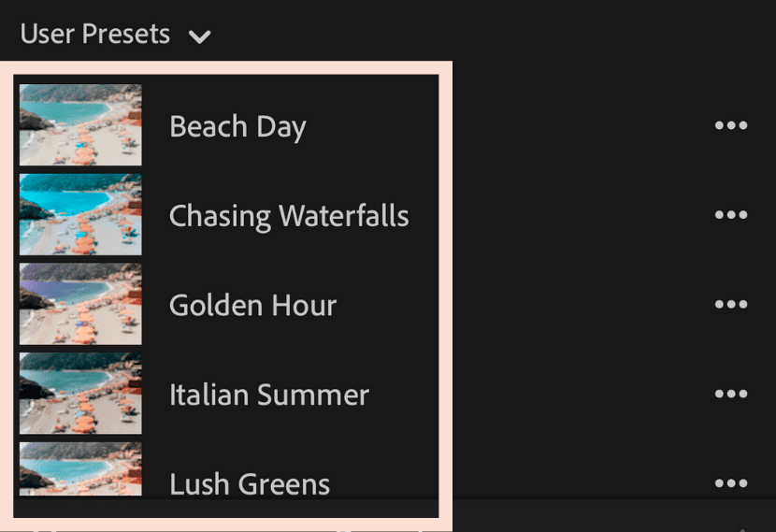This screenshot has width=776, height=532.
Task: Click the Italian Summer preview thumbnail
Action: click(80, 394)
